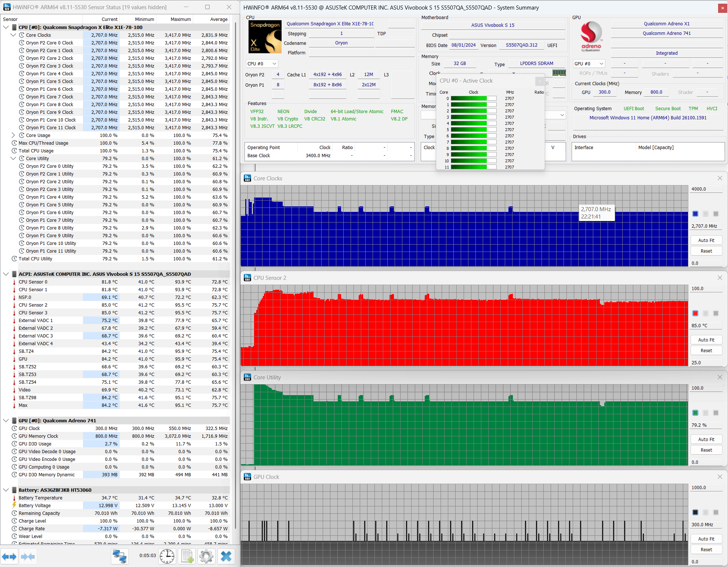The height and width of the screenshot is (567, 728).
Task: Click the red color swatch for CPU Sensor 2
Action: pyautogui.click(x=695, y=313)
